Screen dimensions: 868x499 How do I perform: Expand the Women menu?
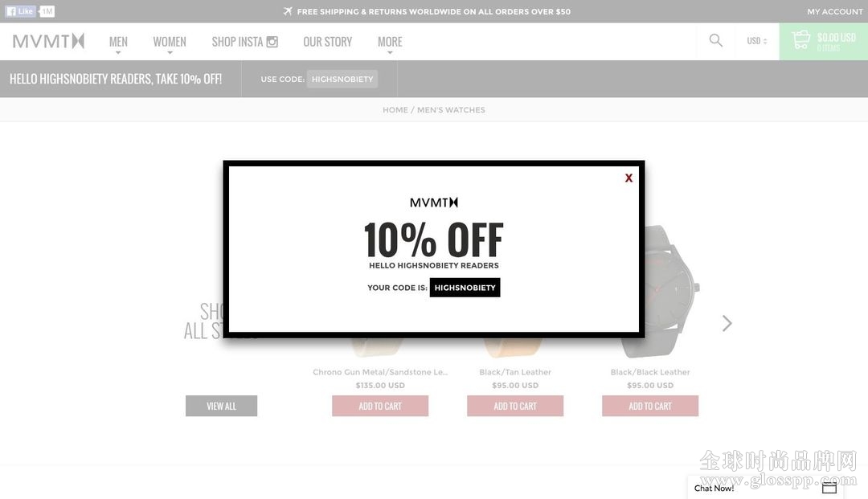point(170,43)
